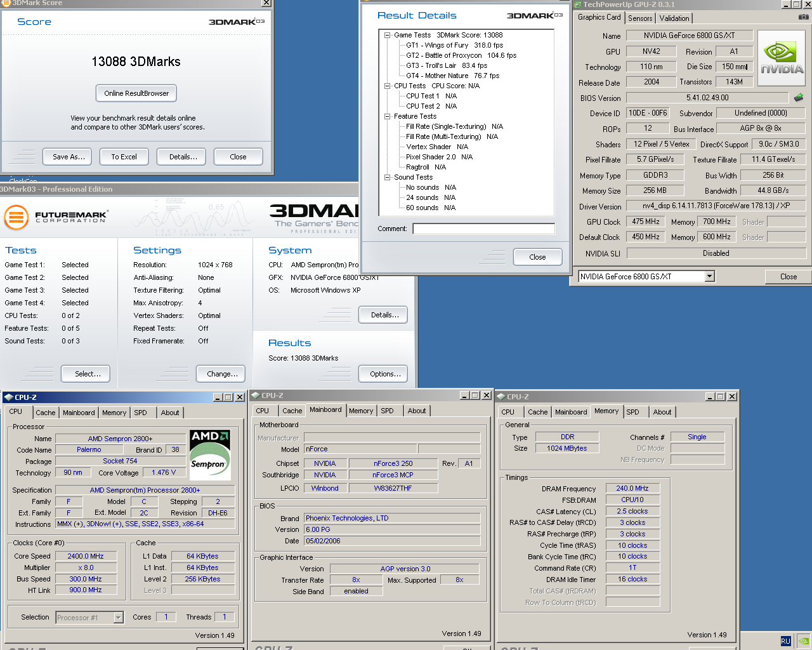Click the Options... button under Results
Image resolution: width=812 pixels, height=650 pixels.
(384, 374)
